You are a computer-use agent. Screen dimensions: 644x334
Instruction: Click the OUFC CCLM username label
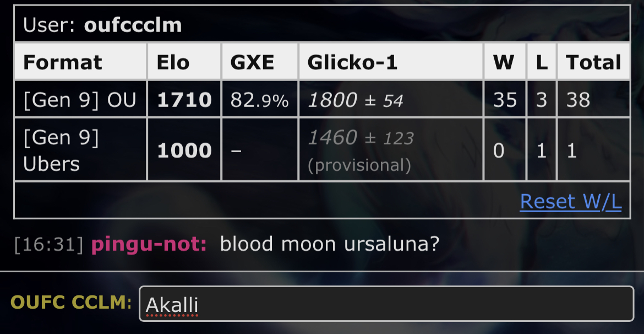(x=71, y=303)
